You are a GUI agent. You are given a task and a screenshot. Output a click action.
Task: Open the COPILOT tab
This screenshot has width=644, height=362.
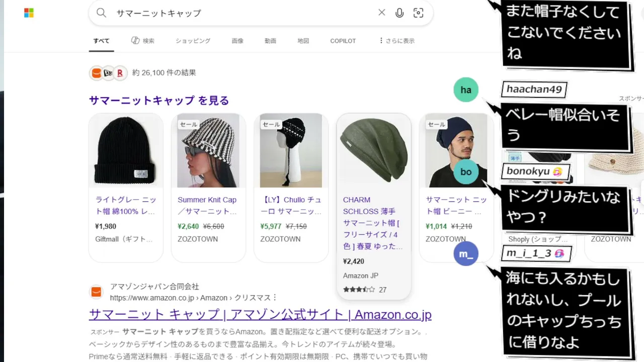pos(343,41)
